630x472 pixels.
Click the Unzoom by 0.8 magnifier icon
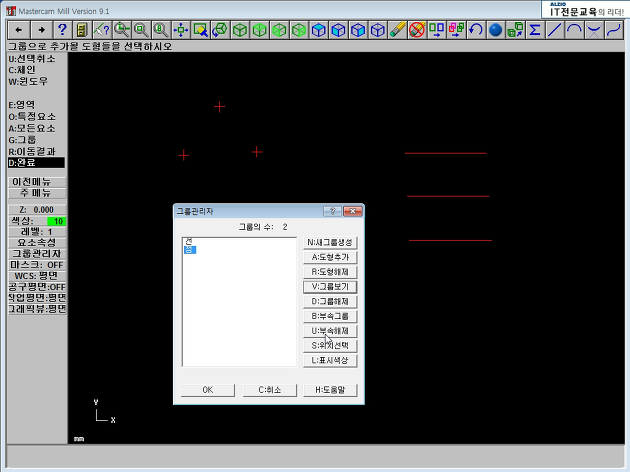pos(161,30)
